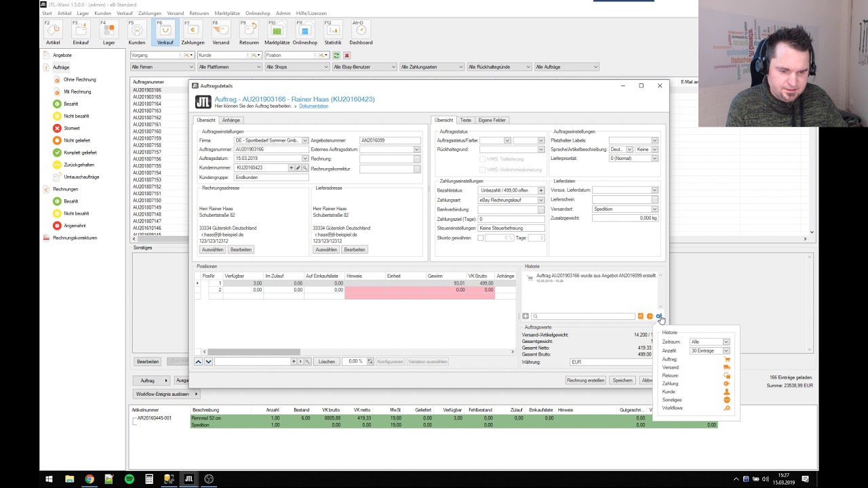Toggle Sonstiges filter icon in Historie popup
The height and width of the screenshot is (488, 868).
[x=727, y=400]
